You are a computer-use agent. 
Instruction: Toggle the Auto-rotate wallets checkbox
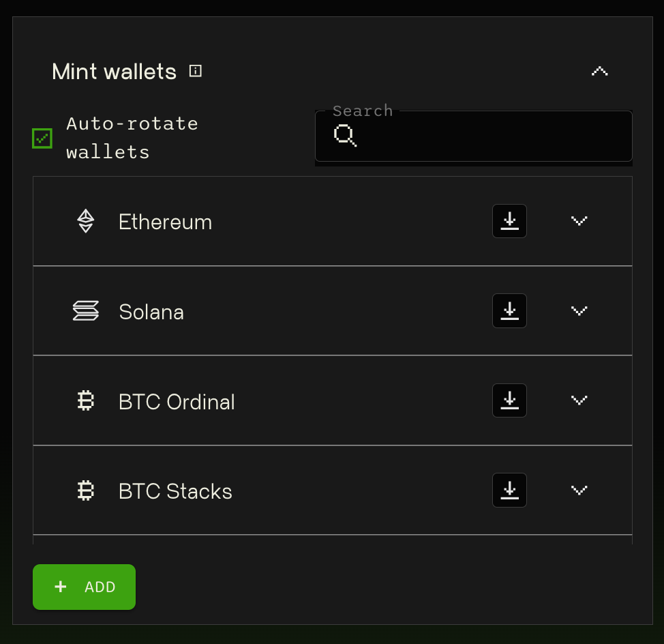click(x=42, y=138)
